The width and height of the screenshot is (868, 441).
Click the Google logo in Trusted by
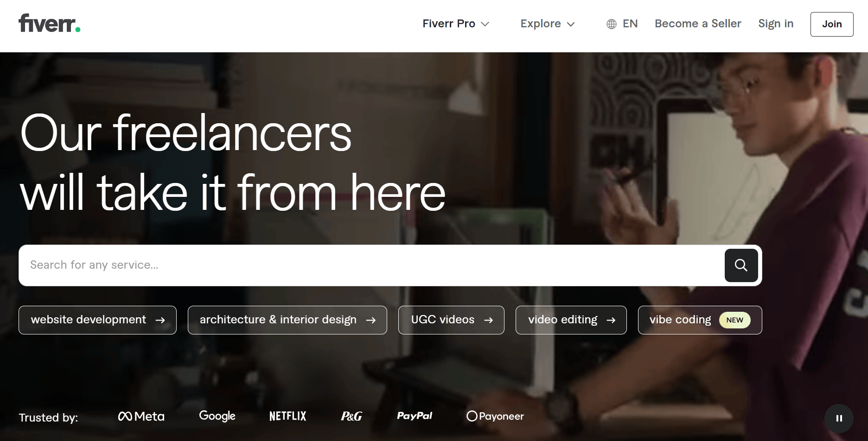[x=217, y=416]
